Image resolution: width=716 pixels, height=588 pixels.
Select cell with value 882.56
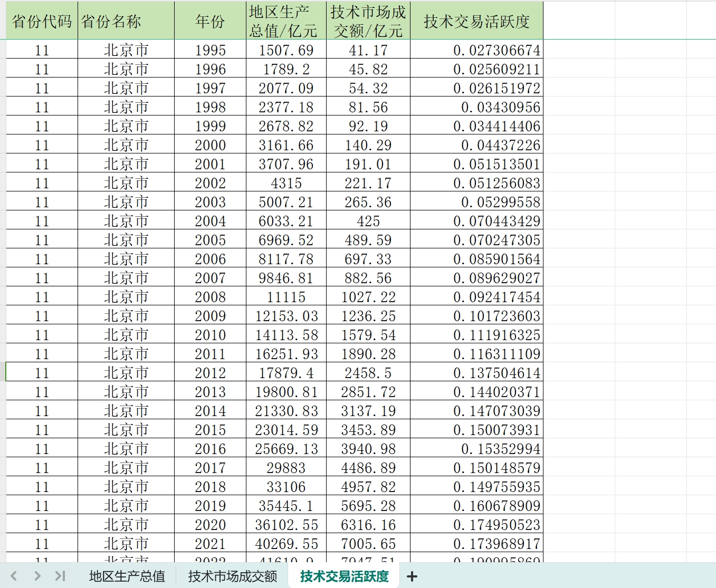tap(368, 278)
